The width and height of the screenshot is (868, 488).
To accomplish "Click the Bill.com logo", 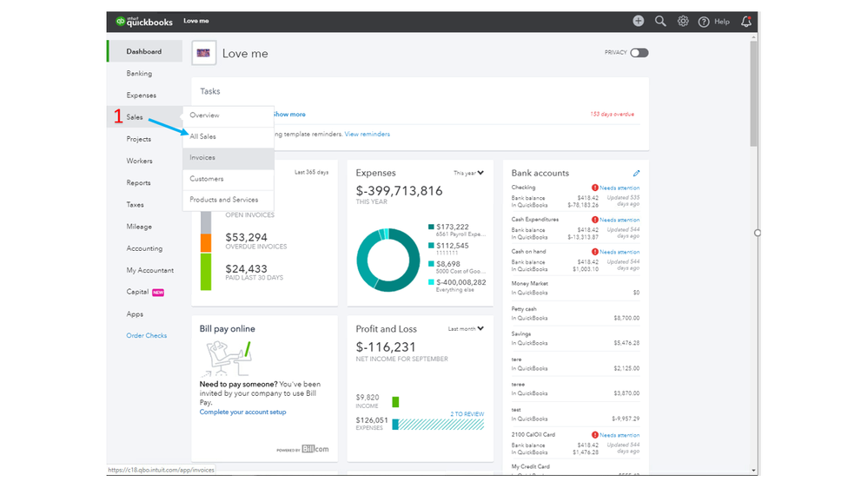I will [x=315, y=449].
